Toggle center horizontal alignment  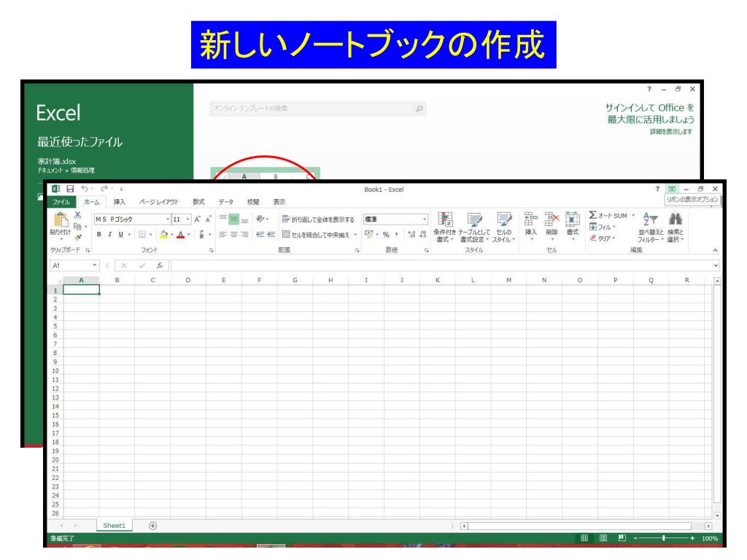233,234
